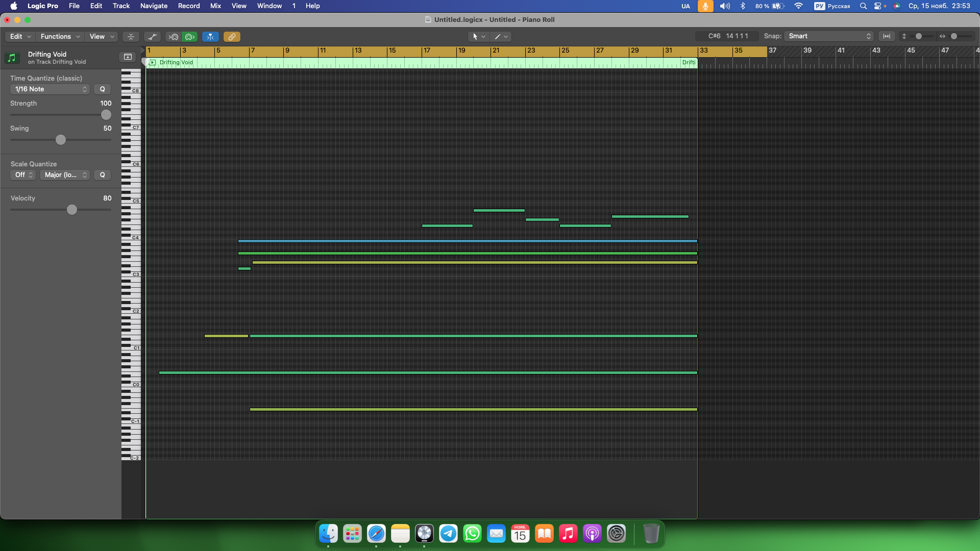
Task: Open Logic Pro from the Dock
Action: (424, 534)
